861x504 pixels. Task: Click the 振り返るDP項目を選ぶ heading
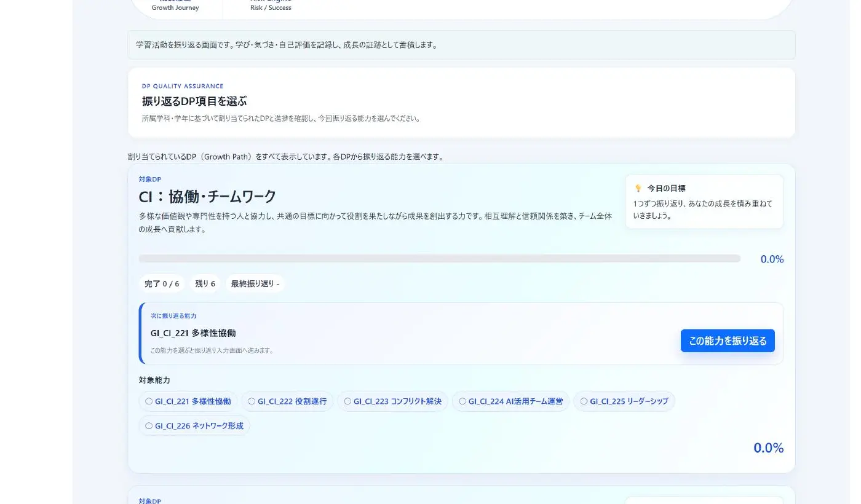pyautogui.click(x=194, y=101)
